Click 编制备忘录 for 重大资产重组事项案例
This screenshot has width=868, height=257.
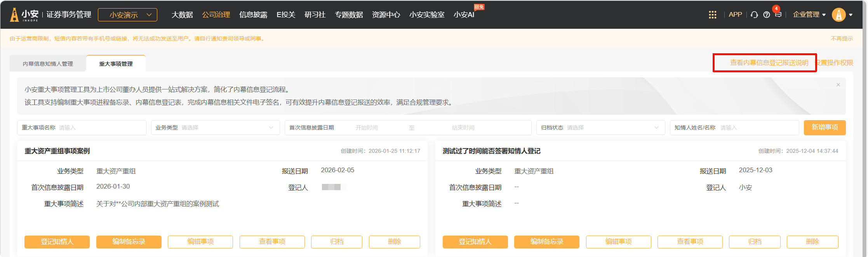click(x=129, y=242)
